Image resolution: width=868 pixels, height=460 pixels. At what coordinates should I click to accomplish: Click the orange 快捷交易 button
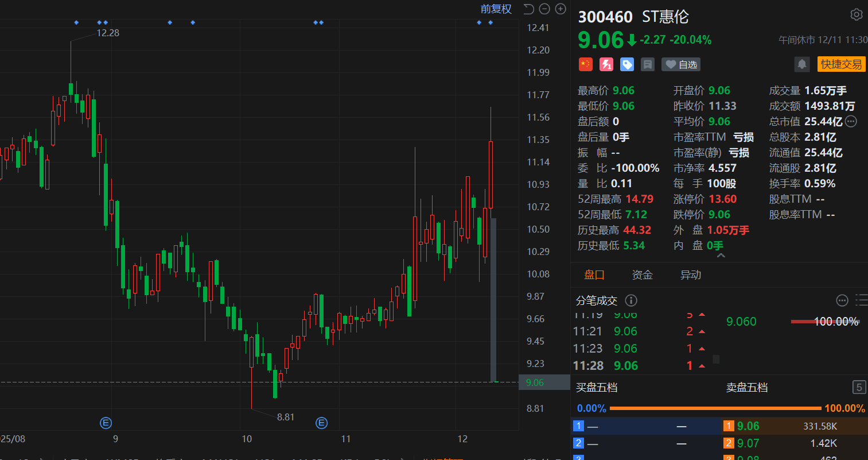tap(841, 64)
